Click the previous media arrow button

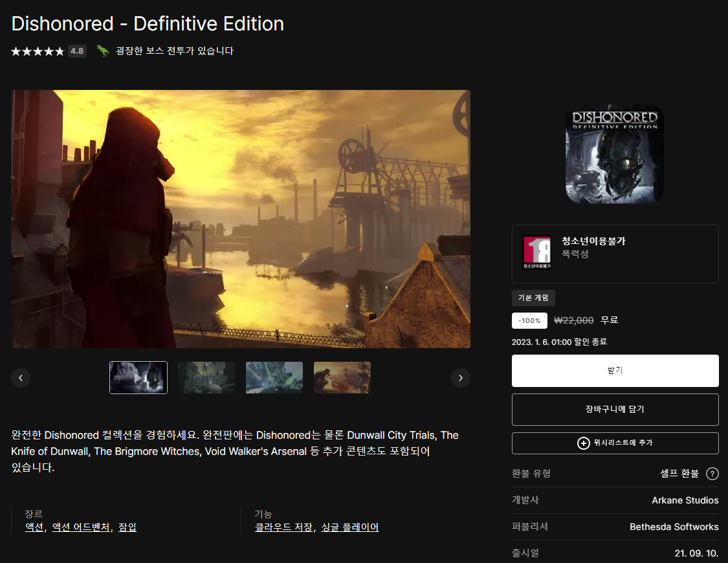21,378
